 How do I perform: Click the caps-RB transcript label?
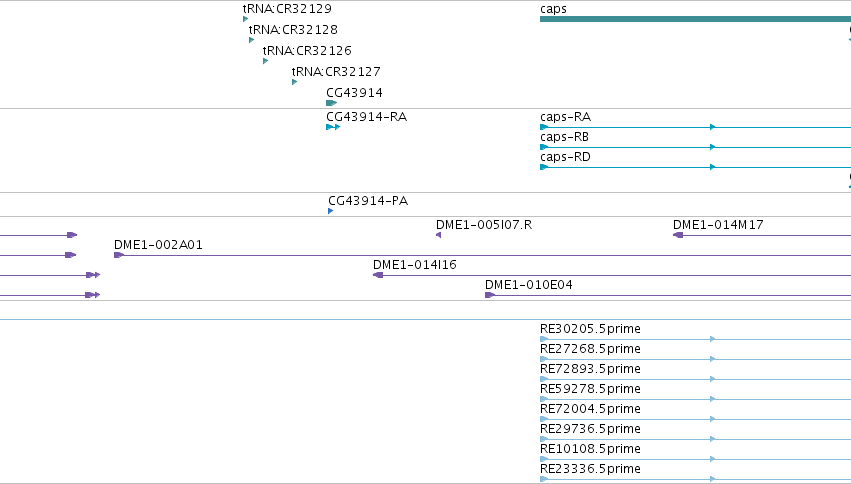point(564,137)
